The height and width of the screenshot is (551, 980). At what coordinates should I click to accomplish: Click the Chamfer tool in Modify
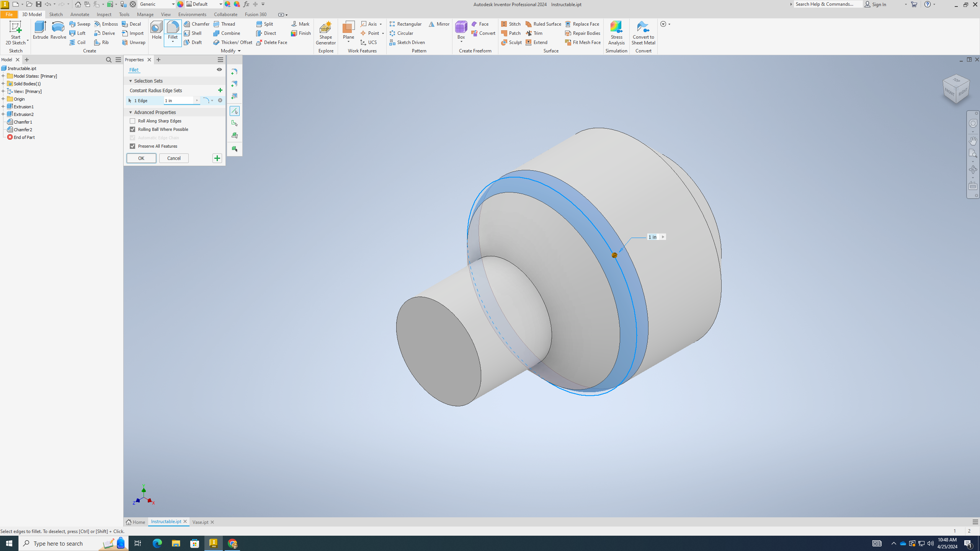pyautogui.click(x=196, y=24)
